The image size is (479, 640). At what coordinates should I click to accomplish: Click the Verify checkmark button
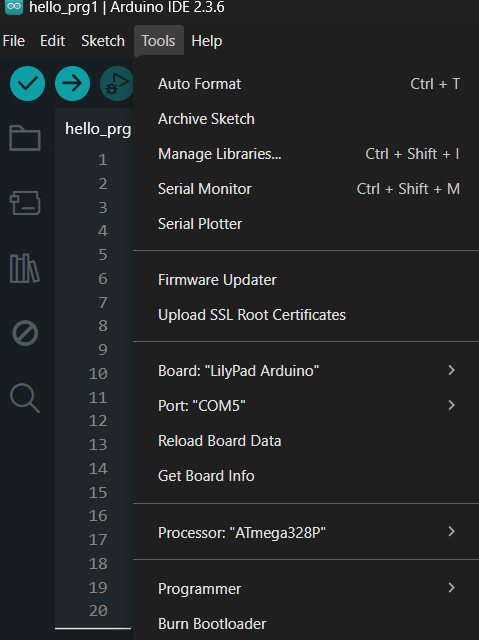click(27, 84)
